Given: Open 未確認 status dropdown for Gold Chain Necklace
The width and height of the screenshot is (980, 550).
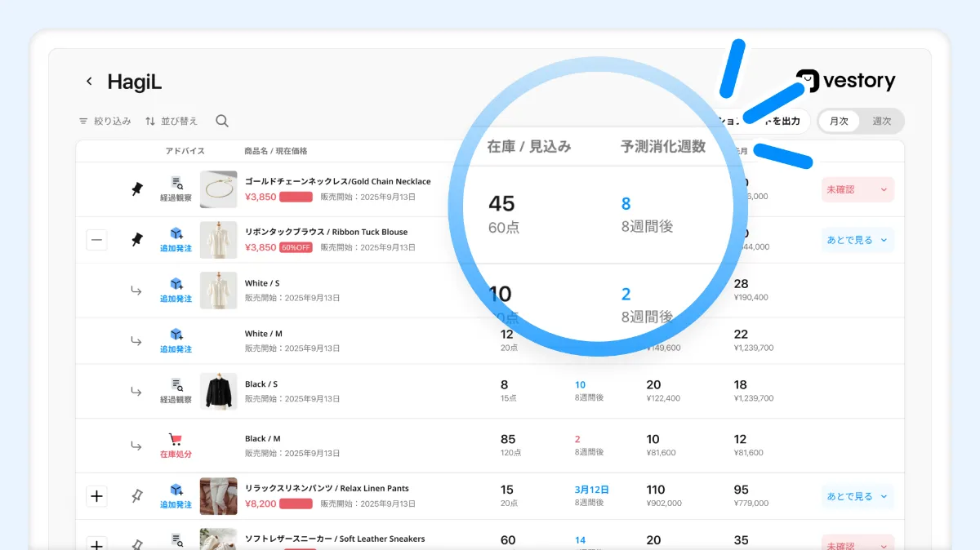Looking at the screenshot, I should [857, 189].
